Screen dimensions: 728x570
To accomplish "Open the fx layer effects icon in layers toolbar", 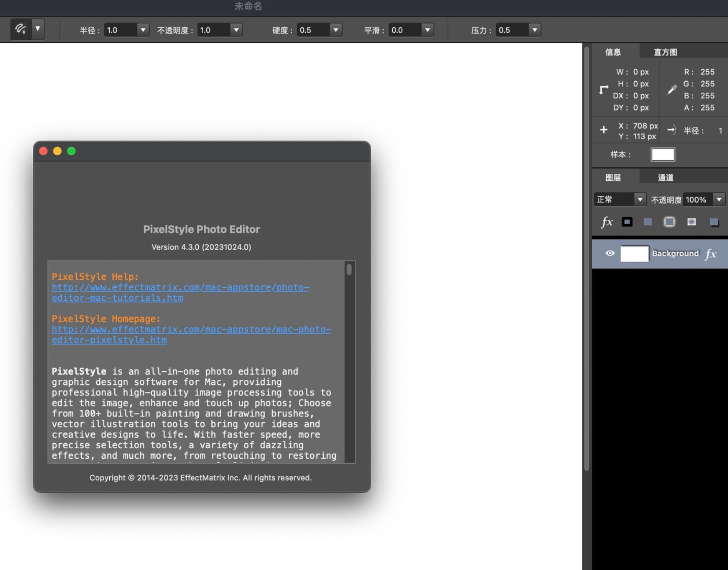I will coord(607,222).
